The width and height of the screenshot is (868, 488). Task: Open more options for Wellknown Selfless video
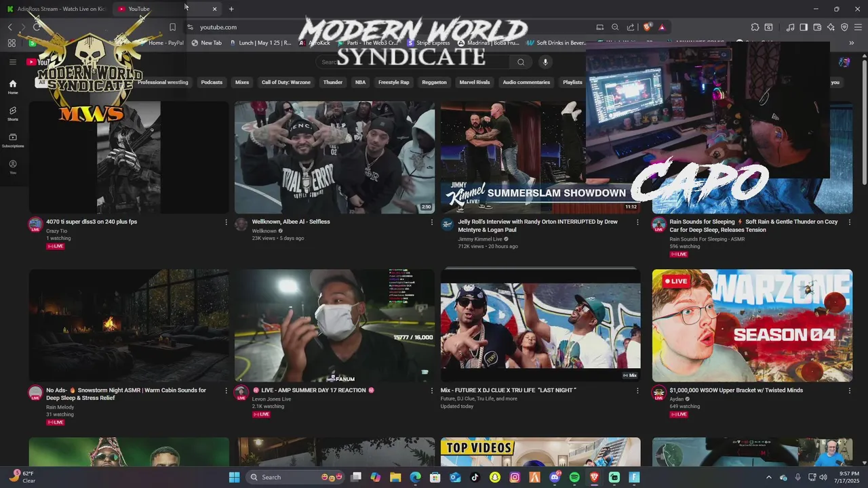click(431, 222)
